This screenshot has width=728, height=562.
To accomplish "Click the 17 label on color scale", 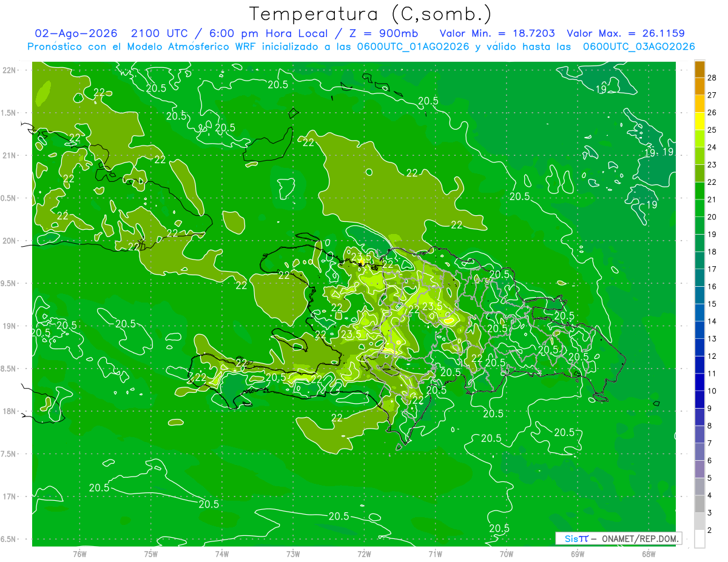I will [x=712, y=269].
